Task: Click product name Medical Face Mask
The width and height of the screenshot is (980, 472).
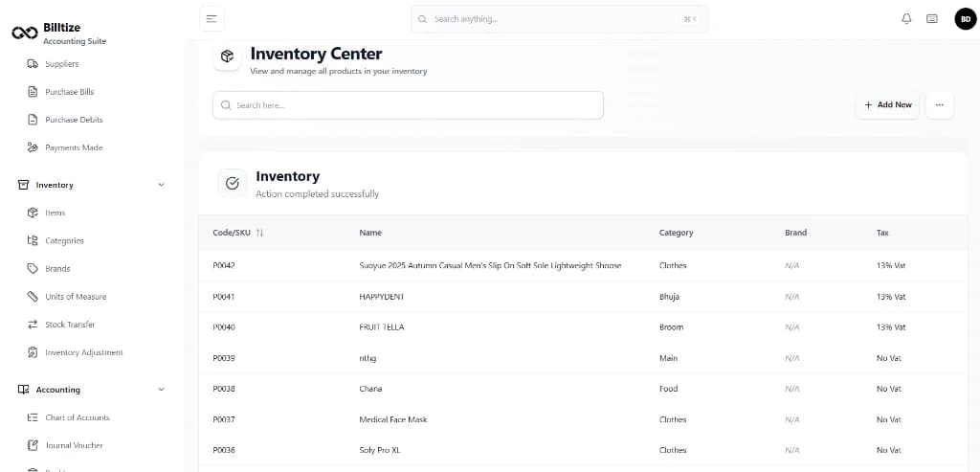Action: [x=393, y=419]
